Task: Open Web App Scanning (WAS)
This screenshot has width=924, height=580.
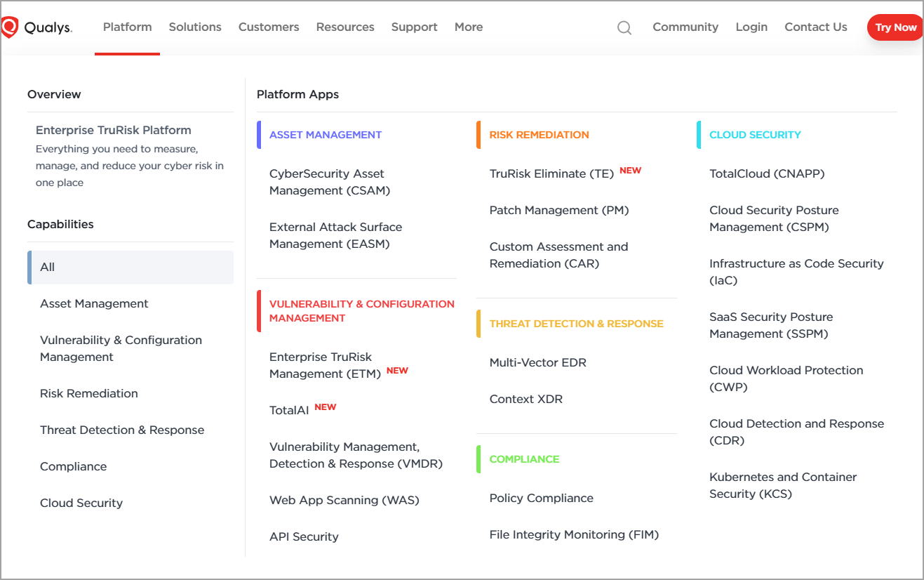Action: pyautogui.click(x=344, y=500)
